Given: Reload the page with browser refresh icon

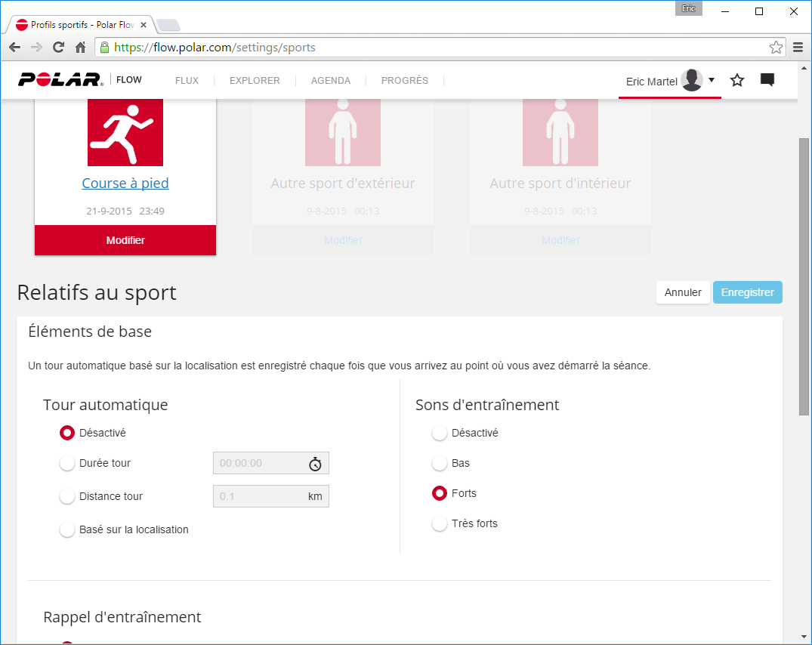Looking at the screenshot, I should [x=58, y=48].
